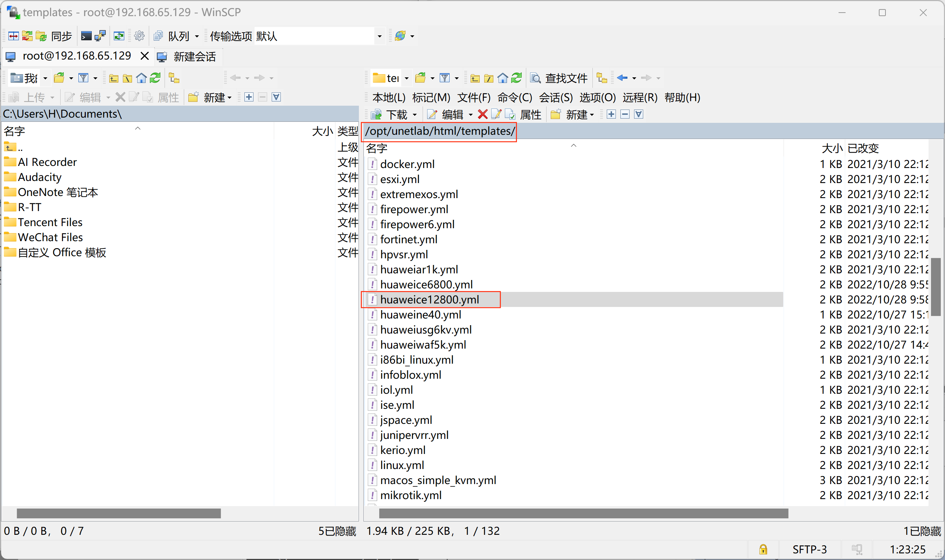
Task: Delete selected remote file with red X
Action: tap(482, 114)
